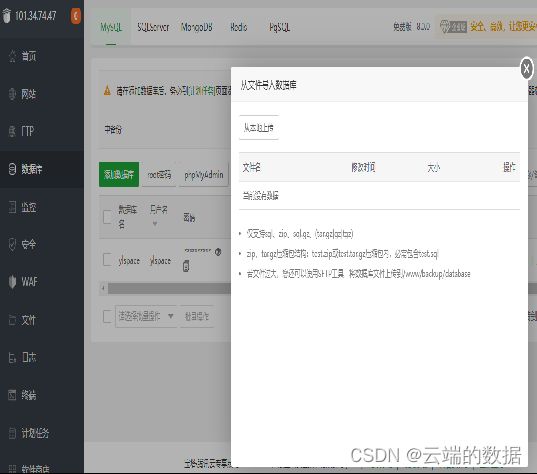Open the 请选择批量操作 dropdown
The height and width of the screenshot is (474, 537).
click(x=146, y=316)
